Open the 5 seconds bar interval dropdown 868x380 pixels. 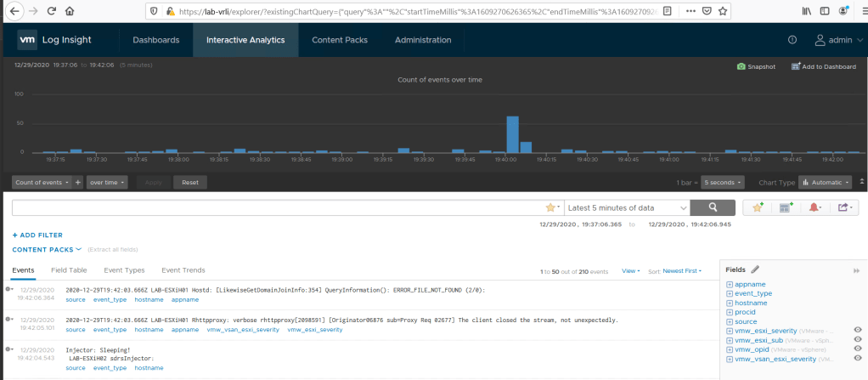pos(722,182)
